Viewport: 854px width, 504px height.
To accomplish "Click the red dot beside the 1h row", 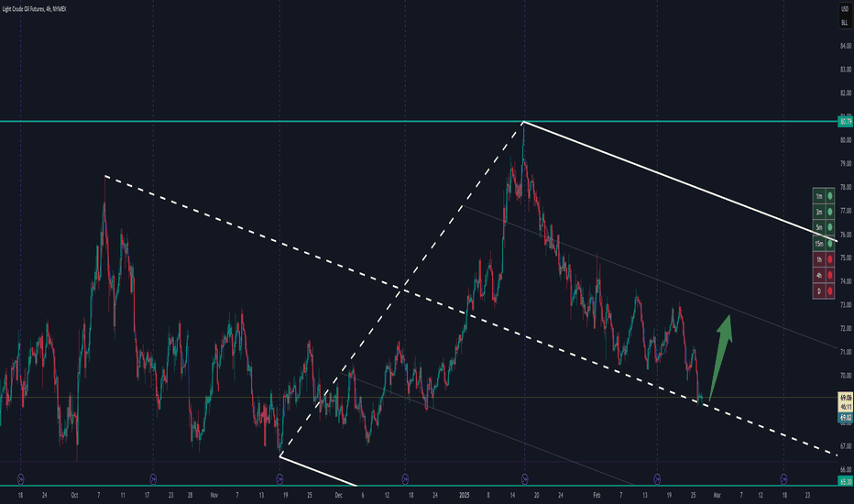I will click(x=830, y=259).
